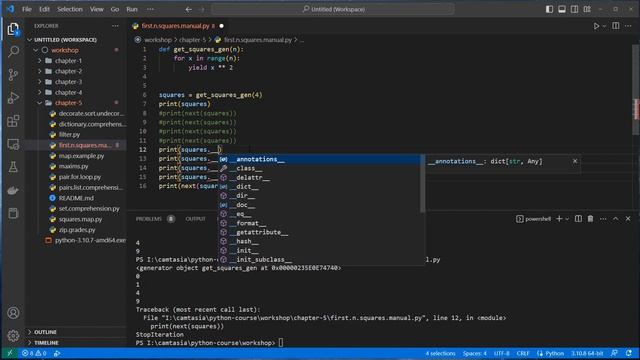Open map.example.py in the explorer
This screenshot has height=360, width=640.
click(81, 156)
